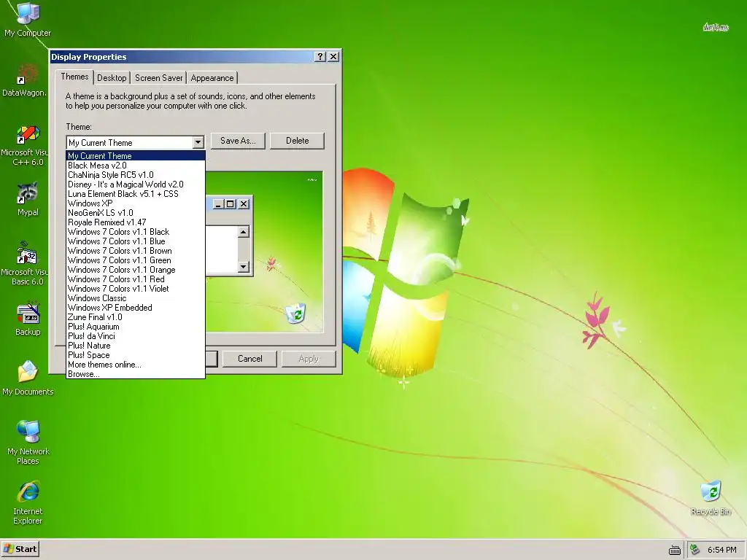Click the taskbar clock showing 6:54 PM

pyautogui.click(x=721, y=550)
